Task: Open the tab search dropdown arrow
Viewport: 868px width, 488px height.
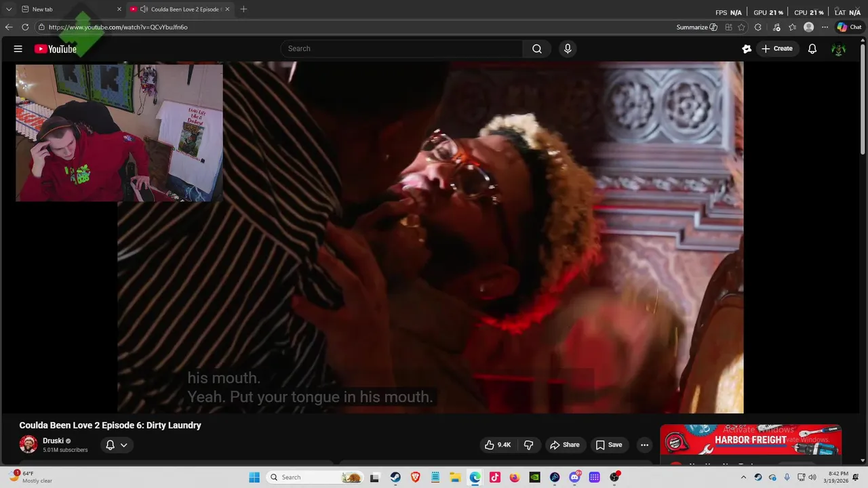Action: (x=9, y=9)
